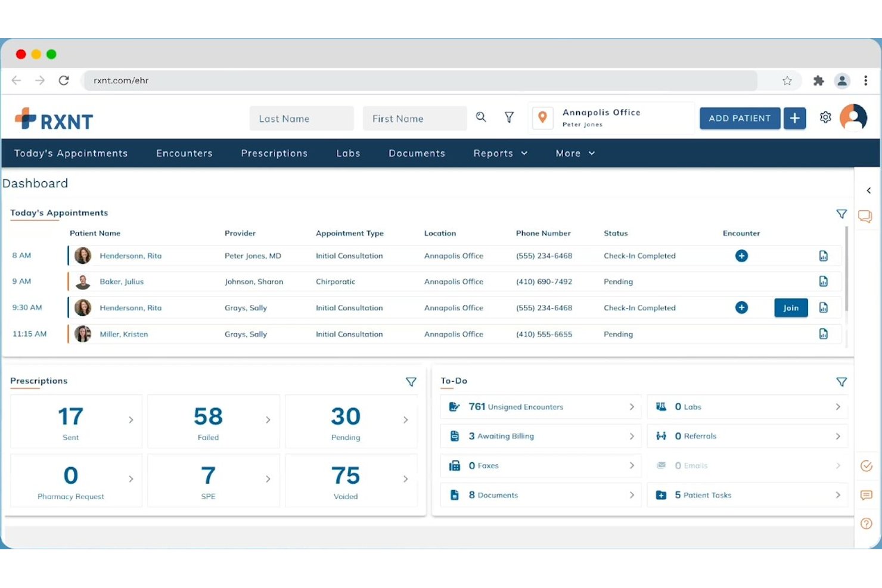
Task: Open the 17 Sent prescriptions card
Action: (x=76, y=422)
